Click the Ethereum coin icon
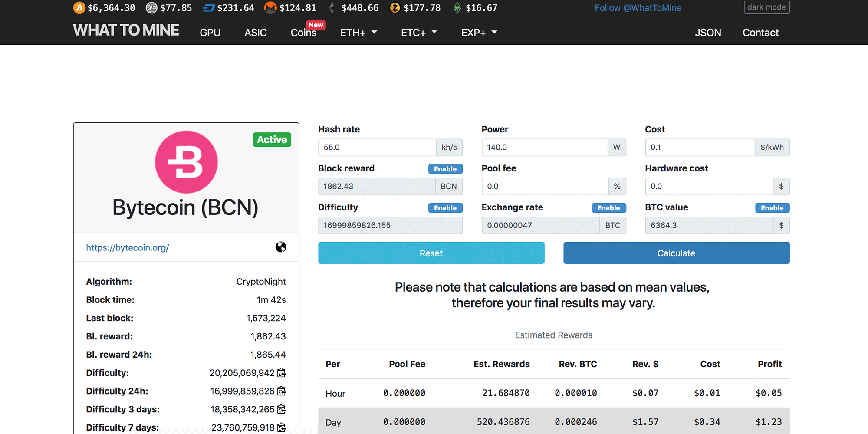The height and width of the screenshot is (434, 868). click(x=332, y=8)
